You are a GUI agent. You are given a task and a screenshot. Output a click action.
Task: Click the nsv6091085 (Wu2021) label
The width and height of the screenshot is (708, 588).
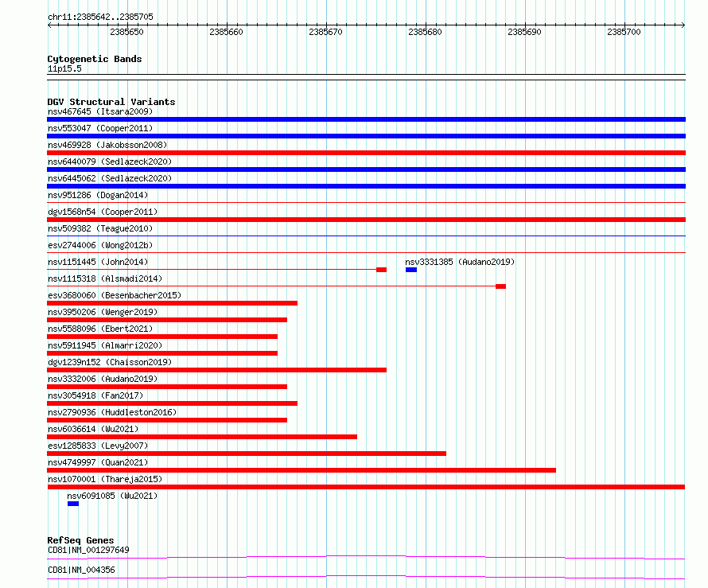(112, 496)
